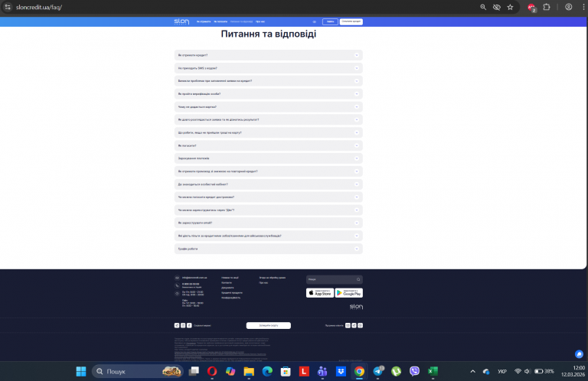Open Microsoft Teams from the taskbar

[322, 371]
